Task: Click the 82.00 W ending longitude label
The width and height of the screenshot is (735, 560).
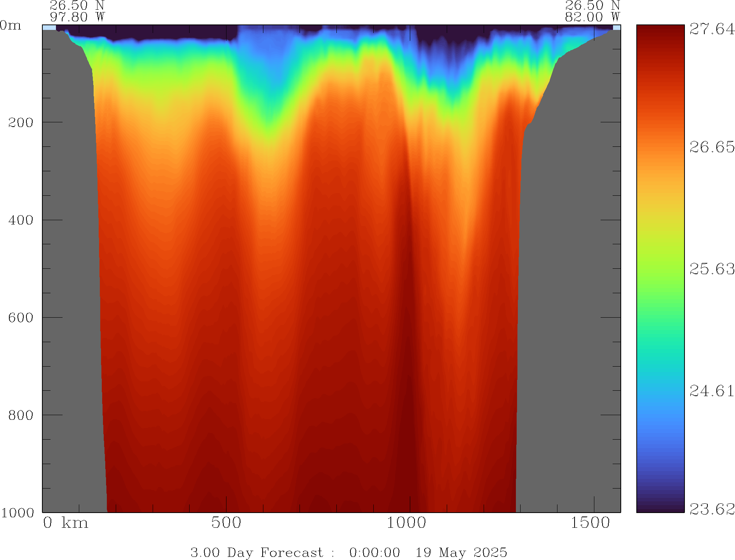Action: (592, 17)
